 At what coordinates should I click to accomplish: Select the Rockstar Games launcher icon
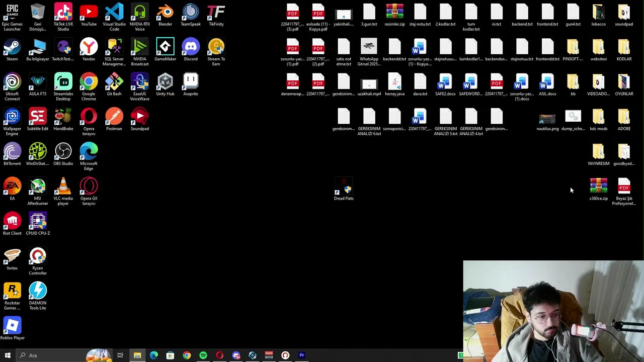(12, 296)
